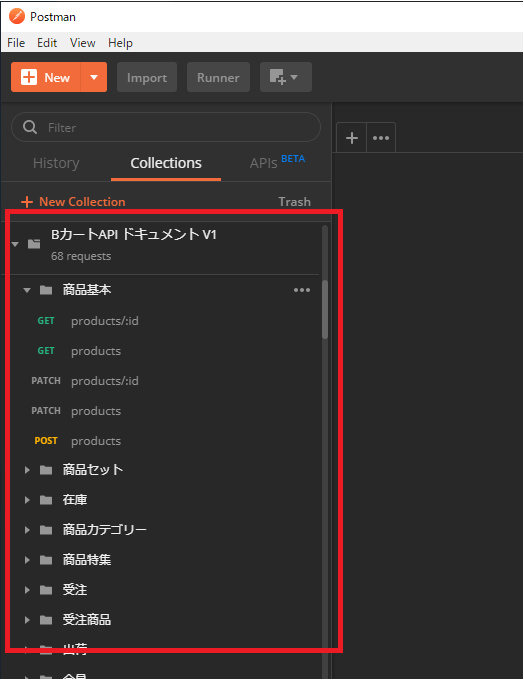
Task: Select the 商品特集 folder name
Action: pos(87,560)
